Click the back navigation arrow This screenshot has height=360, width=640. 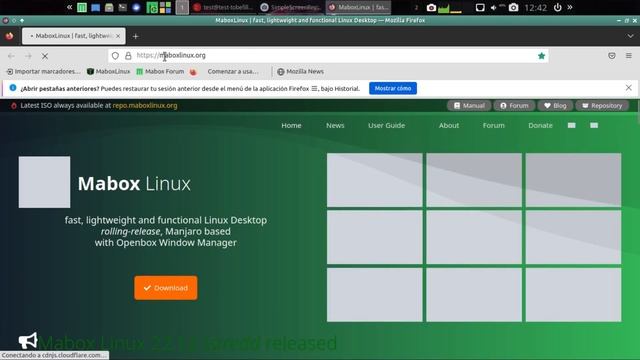coord(11,56)
